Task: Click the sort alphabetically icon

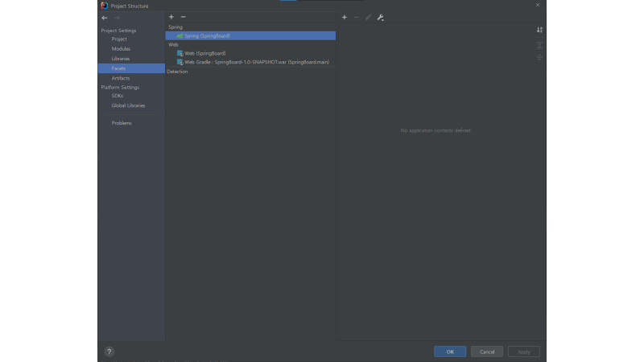Action: pos(539,30)
